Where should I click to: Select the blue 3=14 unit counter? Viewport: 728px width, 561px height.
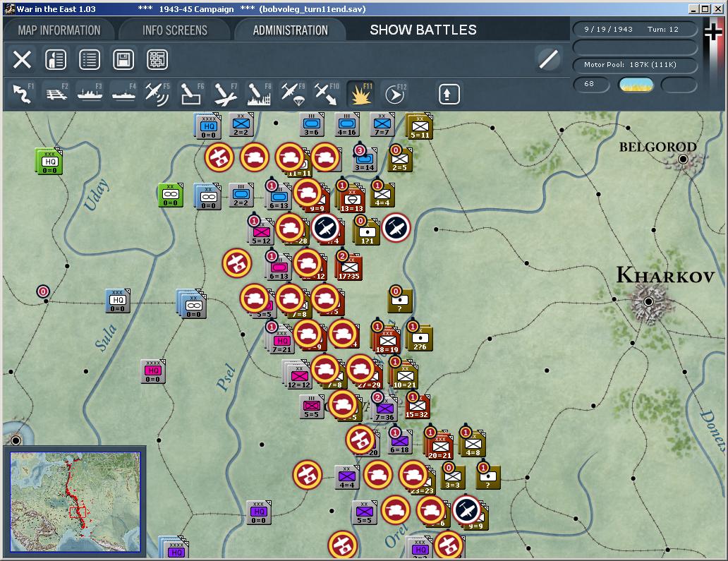[365, 160]
